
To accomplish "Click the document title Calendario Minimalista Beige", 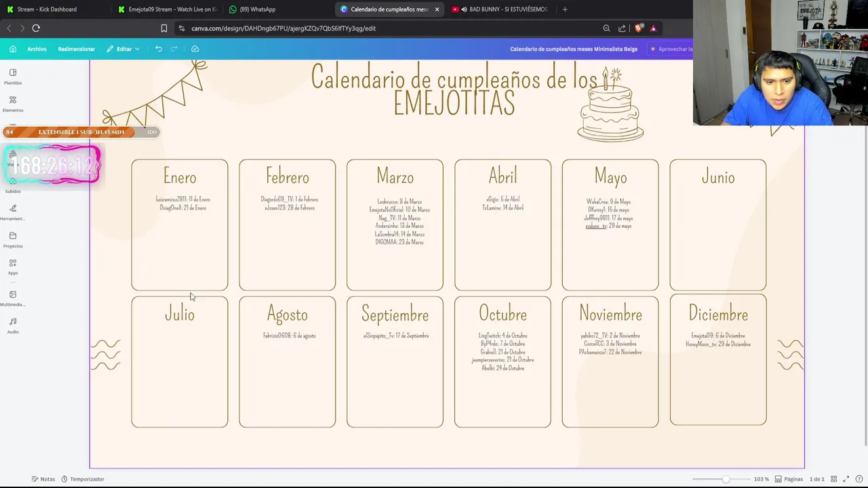I will click(574, 49).
